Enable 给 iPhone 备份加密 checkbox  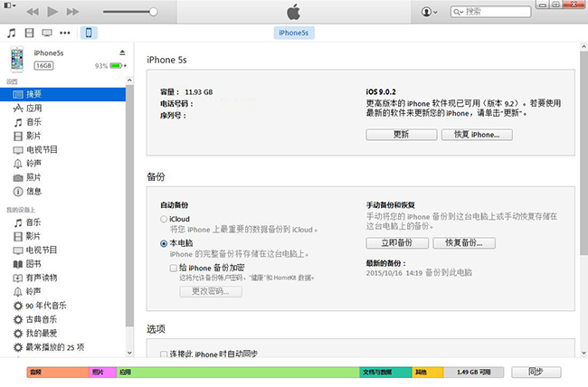pos(174,269)
